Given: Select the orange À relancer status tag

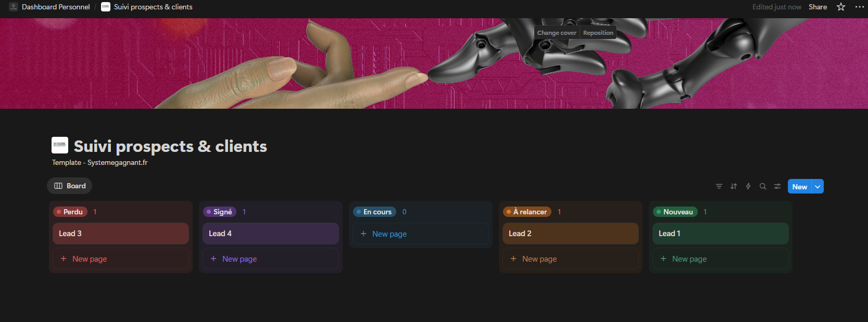Looking at the screenshot, I should tap(527, 212).
